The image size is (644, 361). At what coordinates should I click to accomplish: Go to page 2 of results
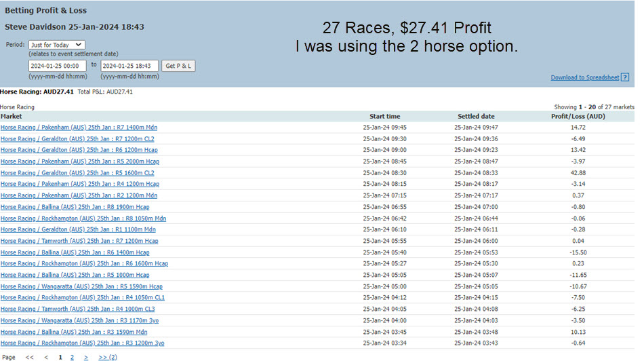click(72, 357)
